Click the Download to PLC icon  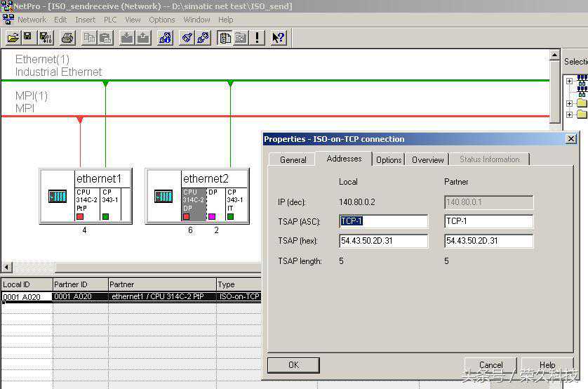(127, 38)
